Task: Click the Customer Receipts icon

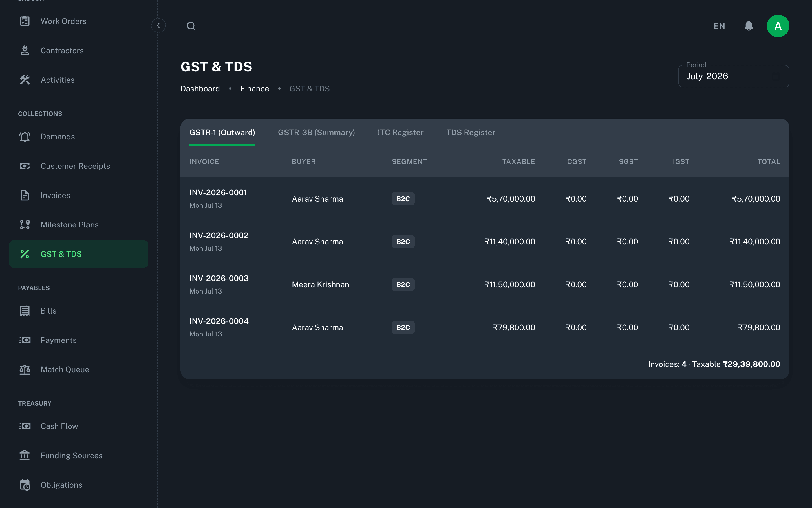Action: tap(25, 166)
